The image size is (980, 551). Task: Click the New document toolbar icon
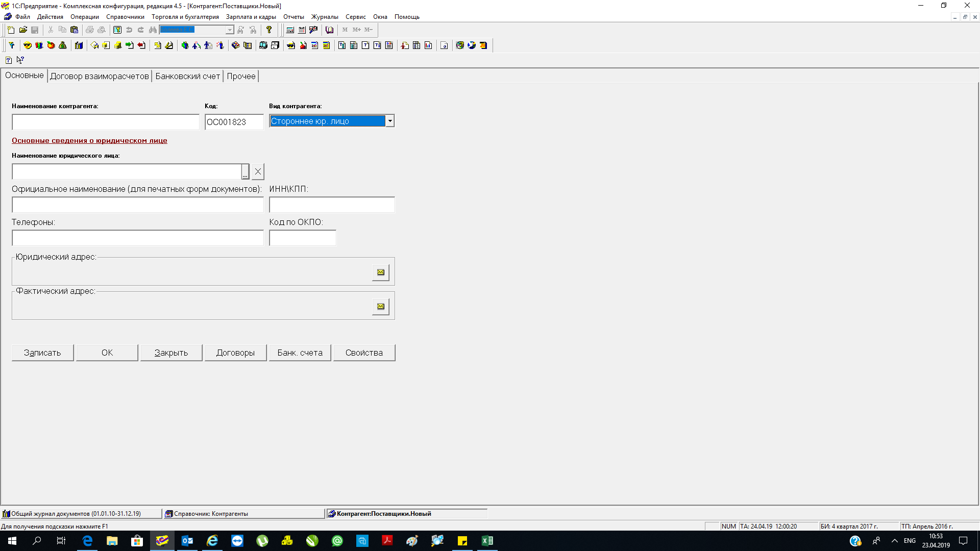click(11, 30)
